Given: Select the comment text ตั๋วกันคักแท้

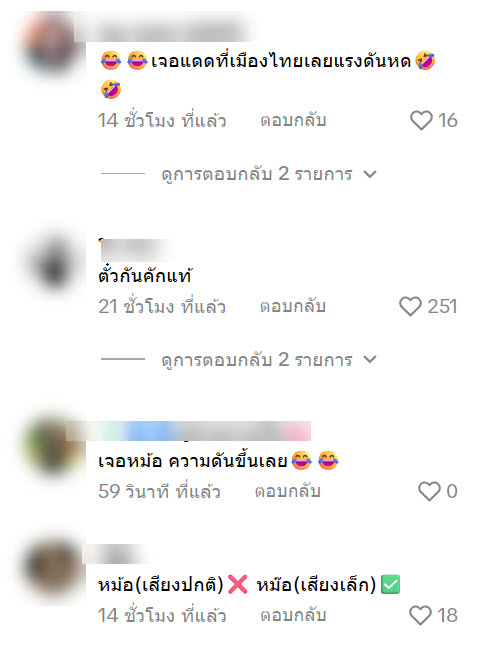Looking at the screenshot, I should pyautogui.click(x=145, y=276).
